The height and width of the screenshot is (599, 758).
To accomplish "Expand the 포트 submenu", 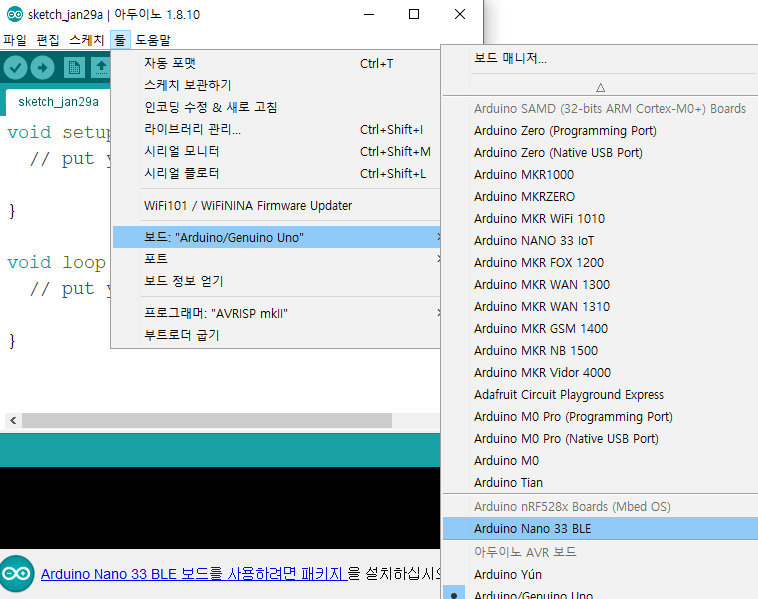I will click(x=277, y=259).
